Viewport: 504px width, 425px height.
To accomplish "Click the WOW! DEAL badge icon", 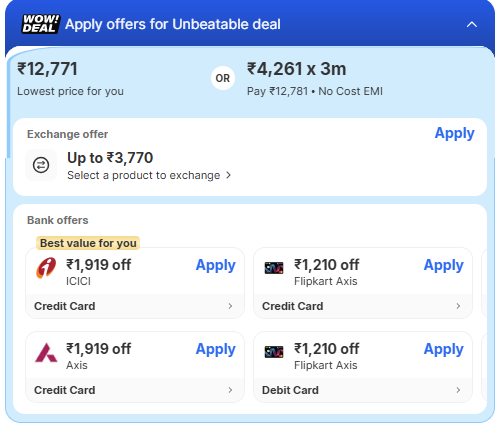I will [41, 24].
